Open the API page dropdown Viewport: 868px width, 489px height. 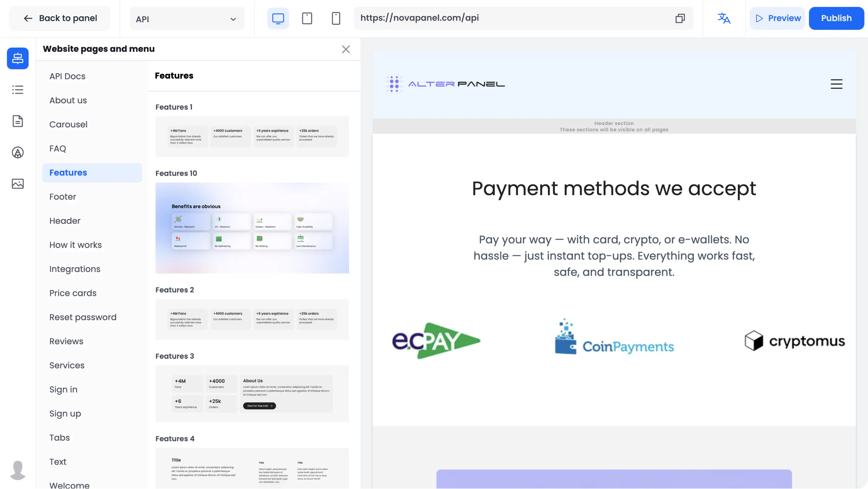tap(187, 19)
